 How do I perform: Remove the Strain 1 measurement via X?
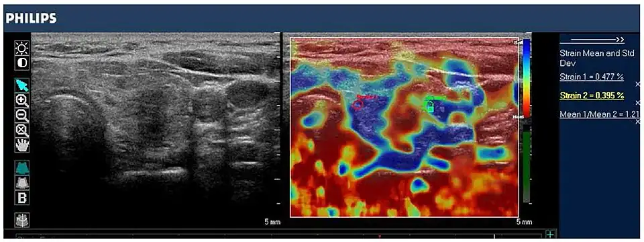point(638,84)
